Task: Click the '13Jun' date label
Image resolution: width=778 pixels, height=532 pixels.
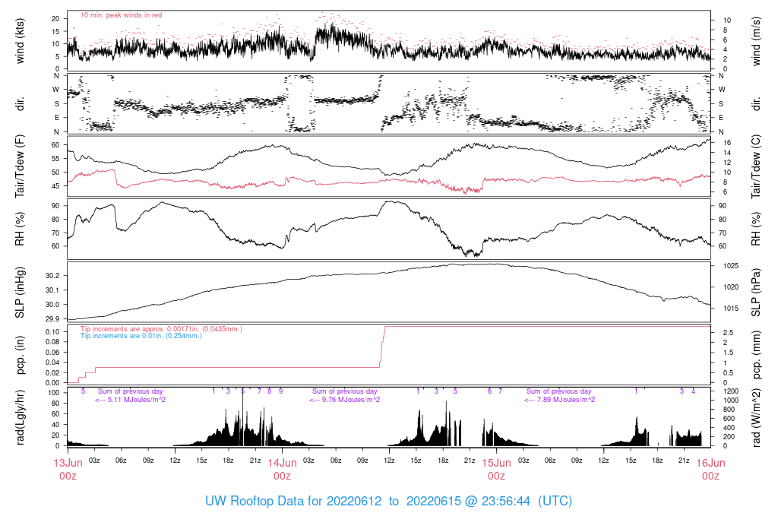Action: pos(68,463)
